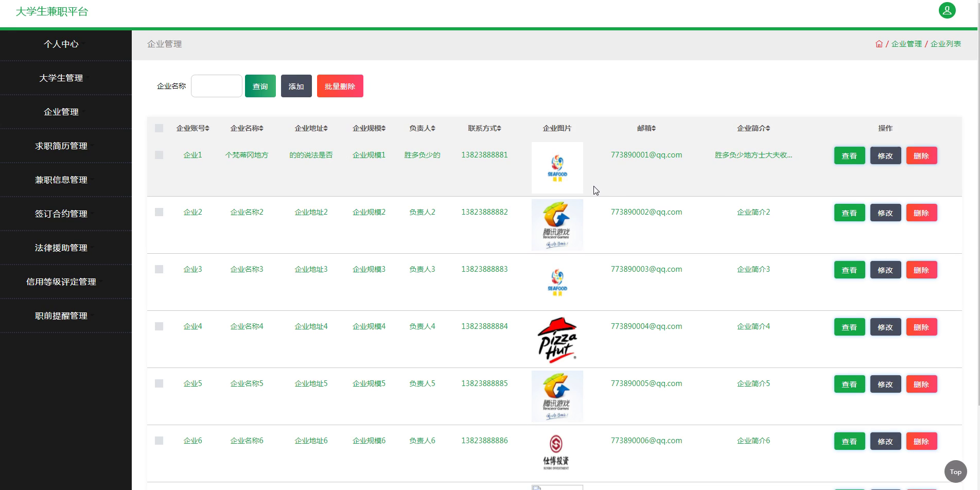Edit 企业1 with 修改 button
Screen dimensions: 980x490
885,155
